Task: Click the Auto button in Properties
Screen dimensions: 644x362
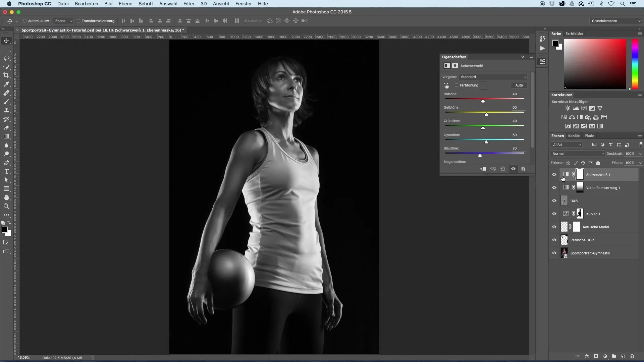Action: tap(519, 85)
